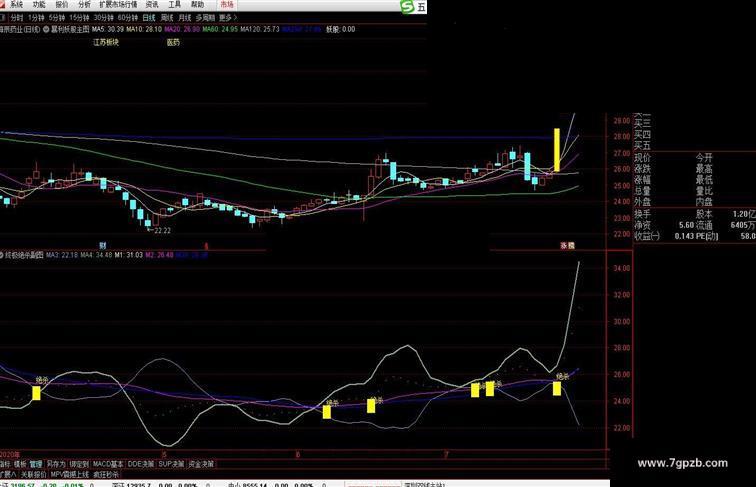Screen dimensions: 756x487
Task: Click the round icon before sub-chart indicator name
Action: pos(1,255)
